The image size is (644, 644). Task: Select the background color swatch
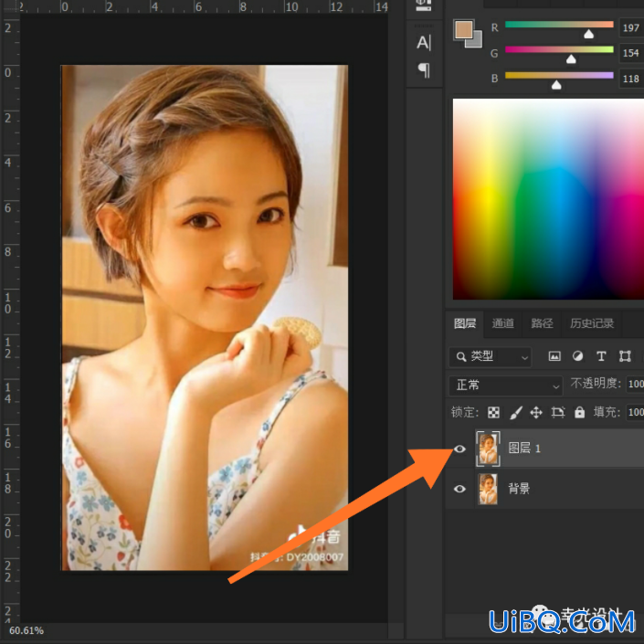click(x=475, y=40)
